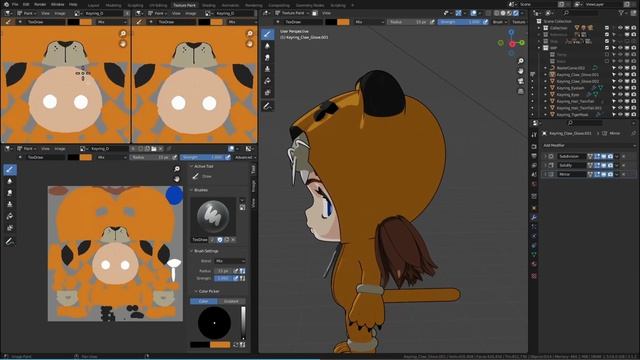Select the Fill tool in the bottom-left image editor
This screenshot has width=640, height=360.
(10, 216)
